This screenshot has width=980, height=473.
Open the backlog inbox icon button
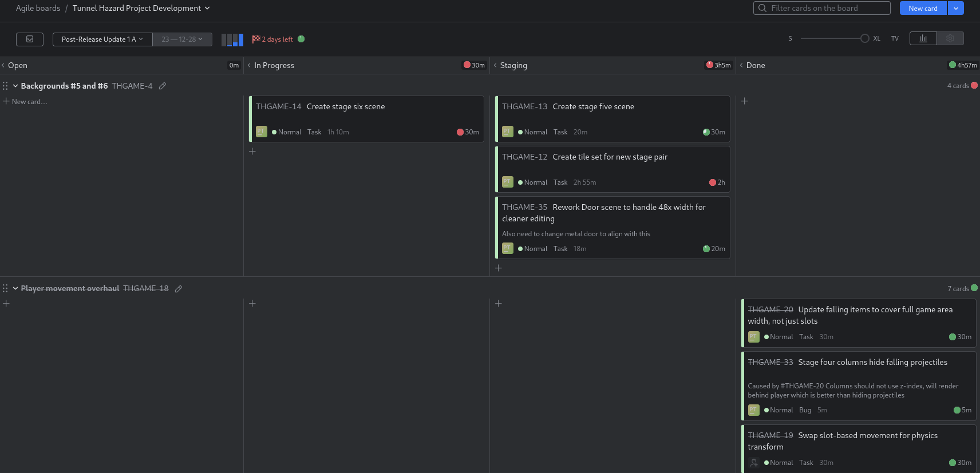coord(30,39)
